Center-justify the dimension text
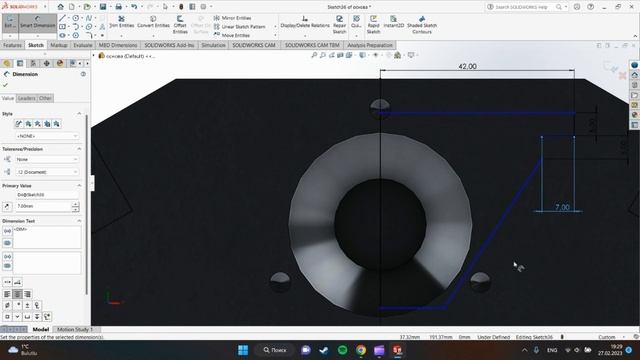Image resolution: width=640 pixels, height=360 pixels. [x=17, y=294]
